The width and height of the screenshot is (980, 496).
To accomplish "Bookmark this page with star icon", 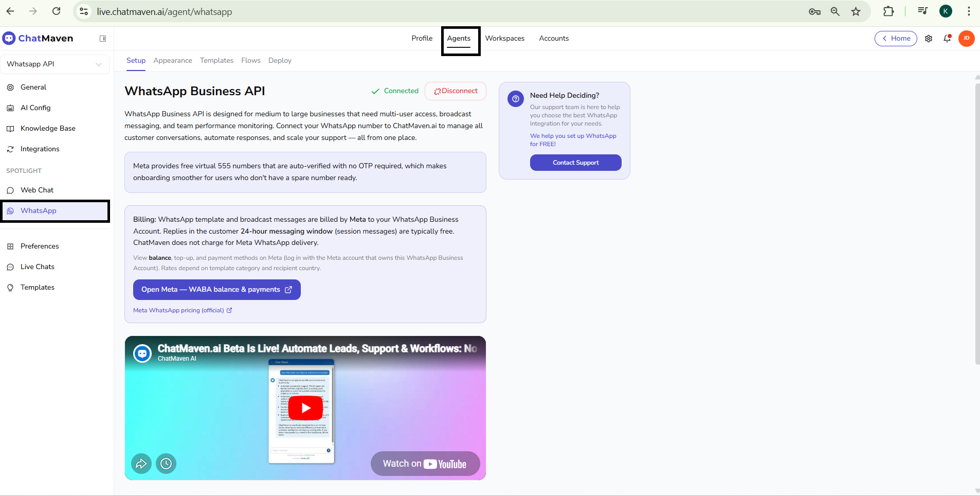I will pyautogui.click(x=856, y=11).
